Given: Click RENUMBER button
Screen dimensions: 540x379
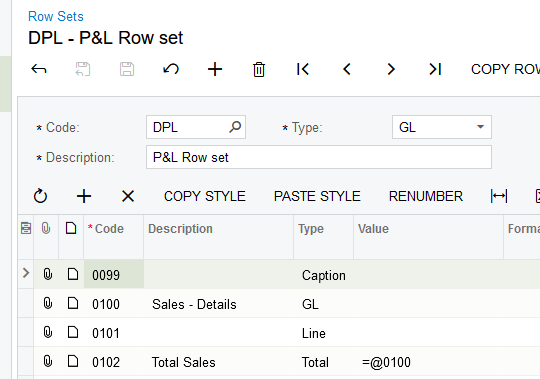Looking at the screenshot, I should 426,196.
